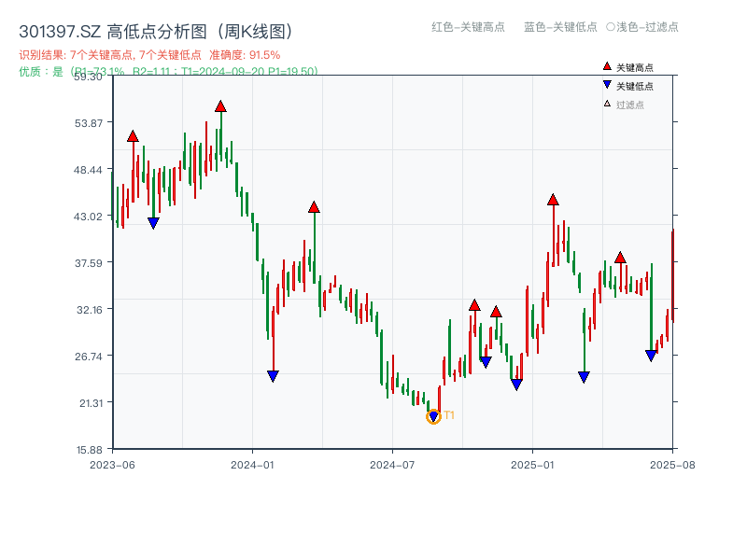This screenshot has width=747, height=560.
Task: Select the blue 关键低点 triangle legend icon
Action: coord(605,82)
